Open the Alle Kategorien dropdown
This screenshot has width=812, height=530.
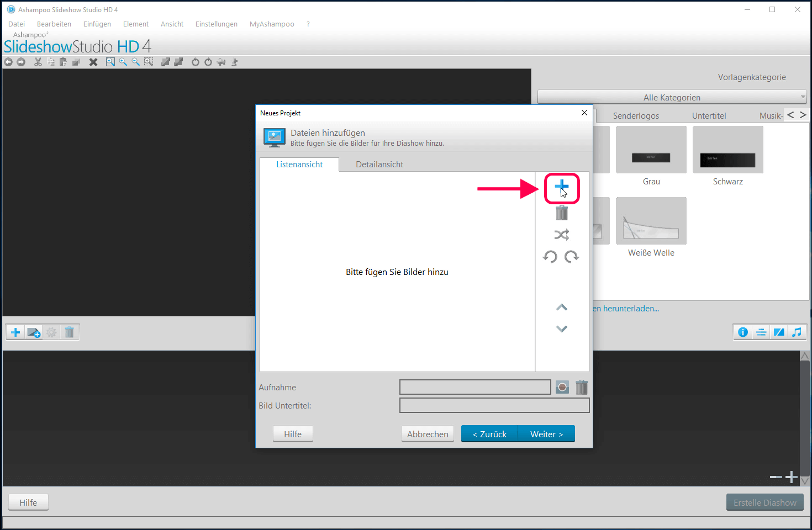pyautogui.click(x=672, y=97)
